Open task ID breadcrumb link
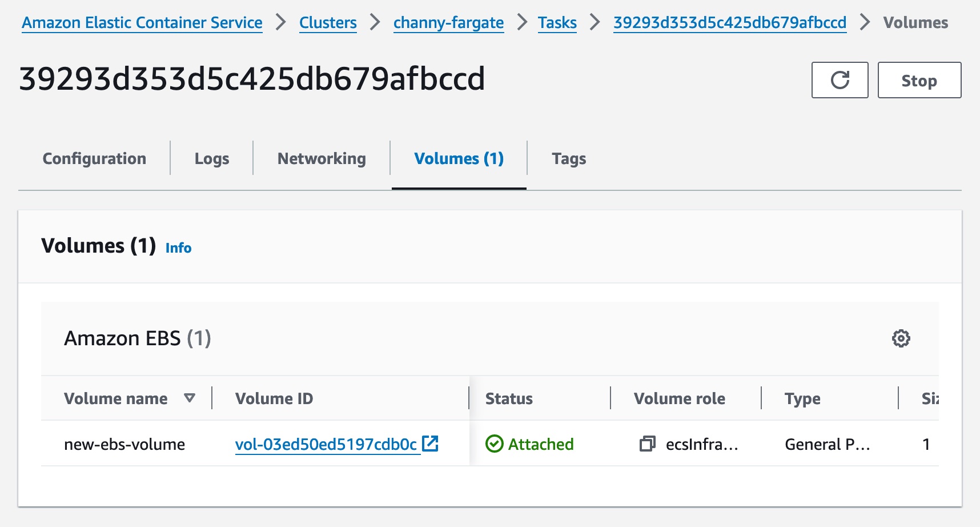This screenshot has height=527, width=980. [x=729, y=23]
